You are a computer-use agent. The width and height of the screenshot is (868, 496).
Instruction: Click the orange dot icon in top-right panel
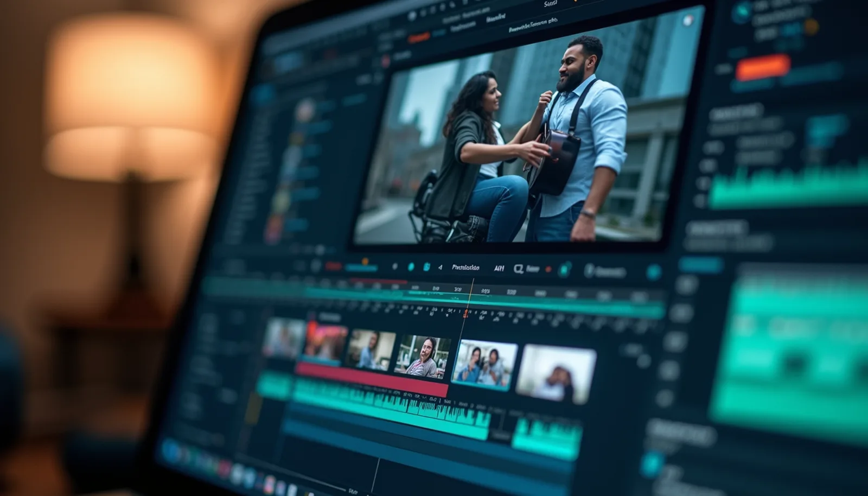point(810,27)
